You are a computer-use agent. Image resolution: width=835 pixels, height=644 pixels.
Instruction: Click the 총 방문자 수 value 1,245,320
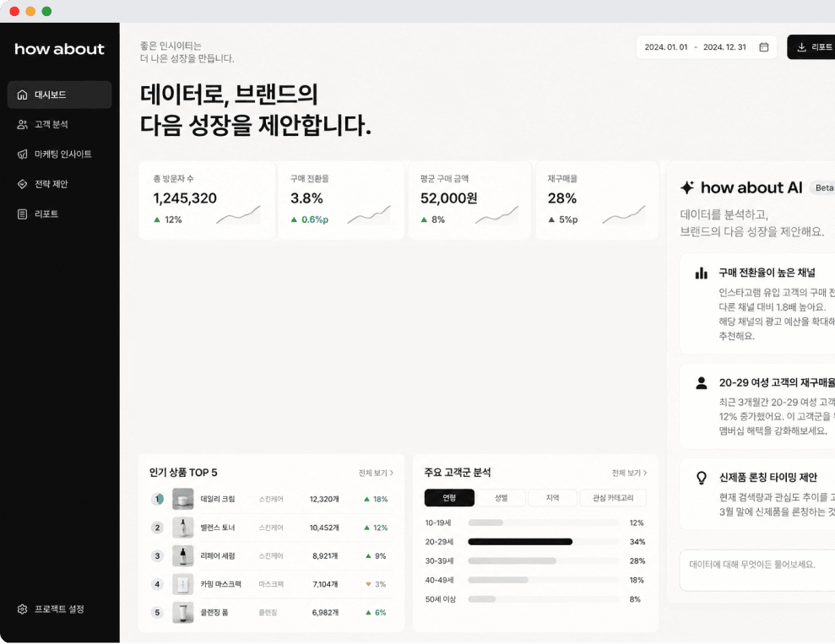pos(185,198)
